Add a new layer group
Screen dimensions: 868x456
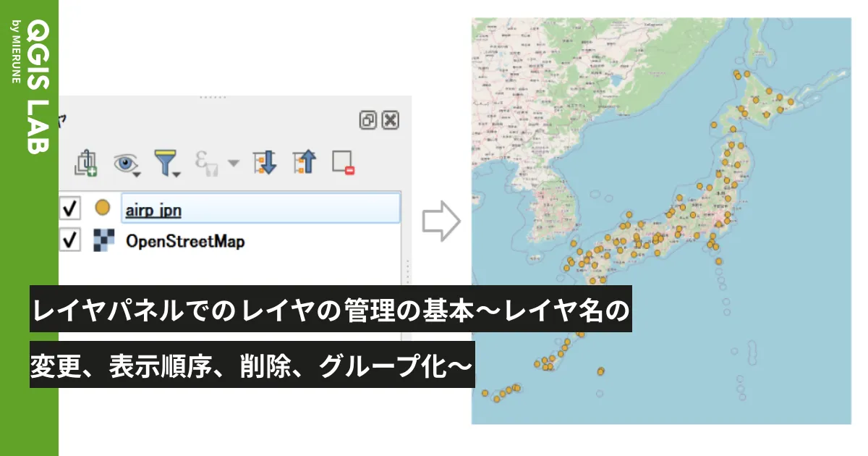[85, 161]
